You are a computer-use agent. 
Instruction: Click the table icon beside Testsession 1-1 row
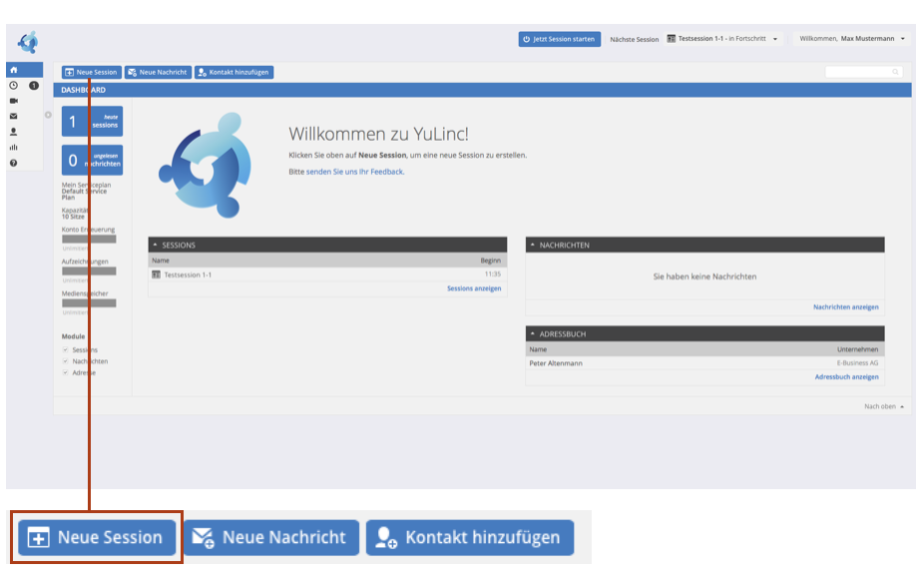156,275
